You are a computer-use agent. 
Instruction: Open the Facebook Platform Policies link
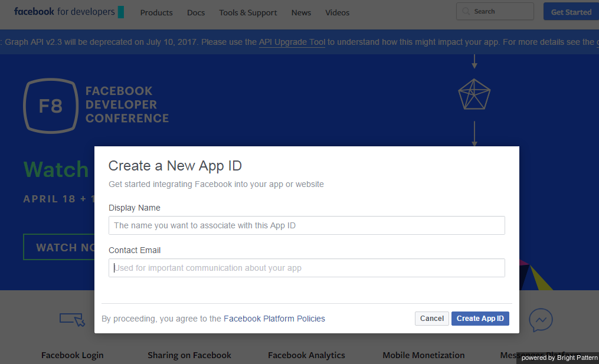click(x=274, y=319)
